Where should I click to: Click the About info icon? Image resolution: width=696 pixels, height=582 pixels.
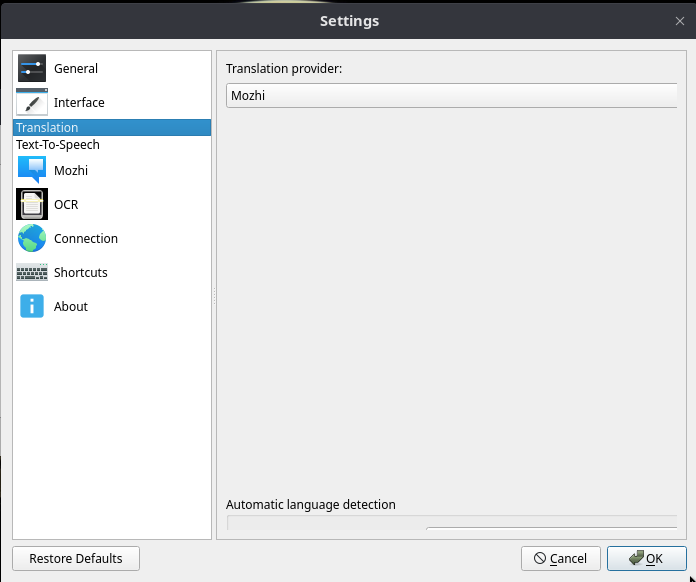(x=32, y=307)
